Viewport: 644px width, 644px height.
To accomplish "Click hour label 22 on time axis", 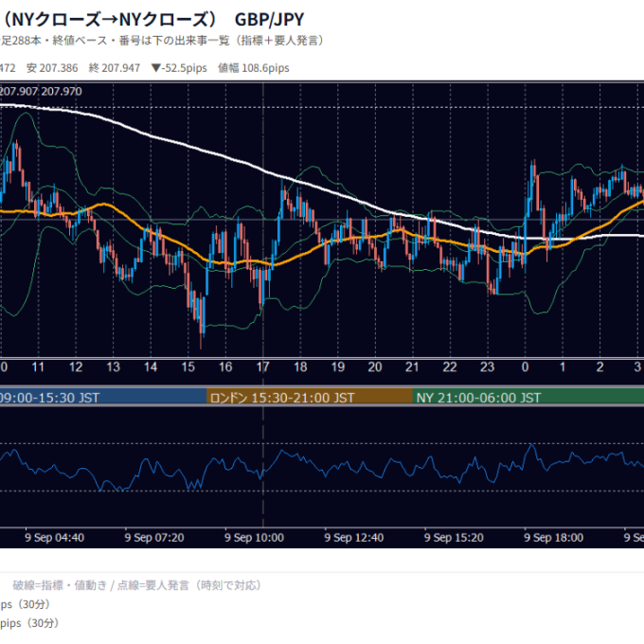I will coord(450,367).
